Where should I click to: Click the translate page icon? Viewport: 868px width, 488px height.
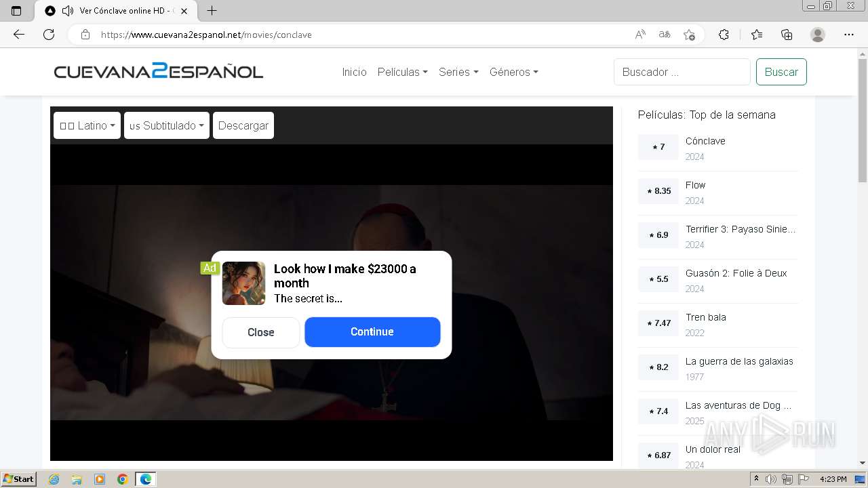[x=665, y=35]
